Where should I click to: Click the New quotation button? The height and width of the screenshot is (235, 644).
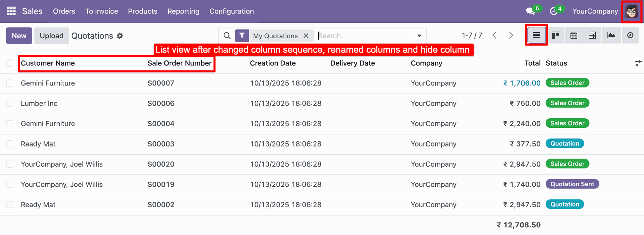(19, 36)
